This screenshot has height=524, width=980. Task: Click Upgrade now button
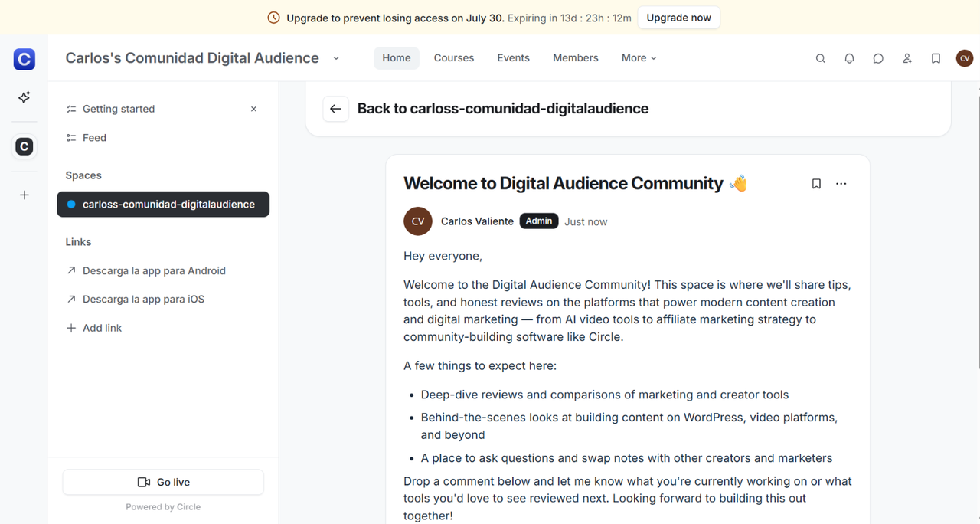click(x=678, y=18)
